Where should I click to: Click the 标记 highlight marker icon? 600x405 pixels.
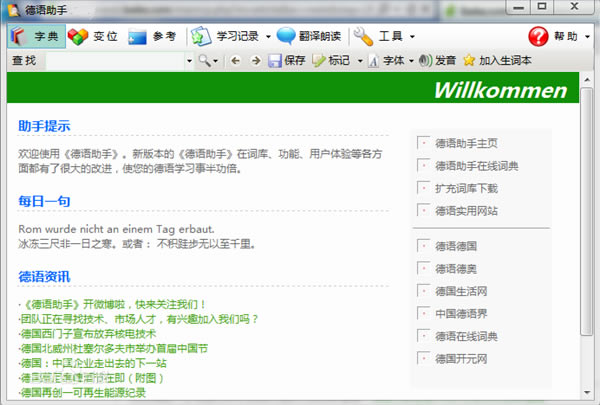[x=318, y=60]
